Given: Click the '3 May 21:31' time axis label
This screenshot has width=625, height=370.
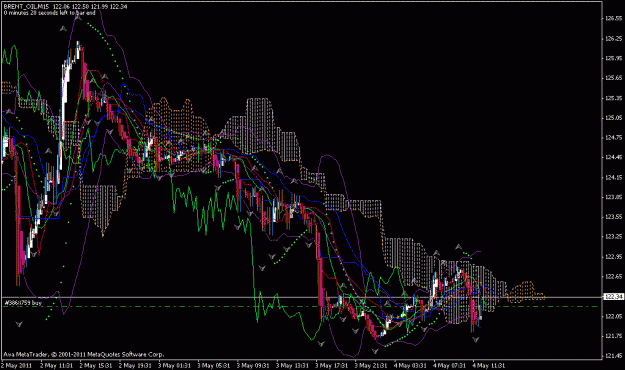Looking at the screenshot, I should click(x=371, y=365).
